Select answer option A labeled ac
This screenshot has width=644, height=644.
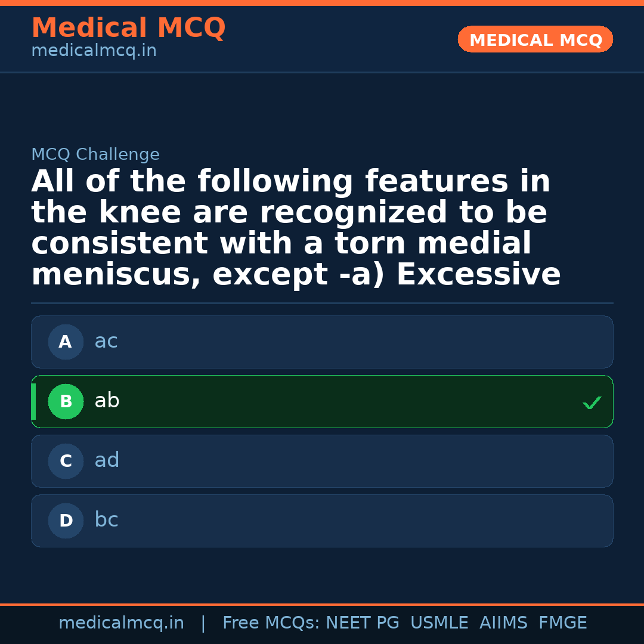322,342
